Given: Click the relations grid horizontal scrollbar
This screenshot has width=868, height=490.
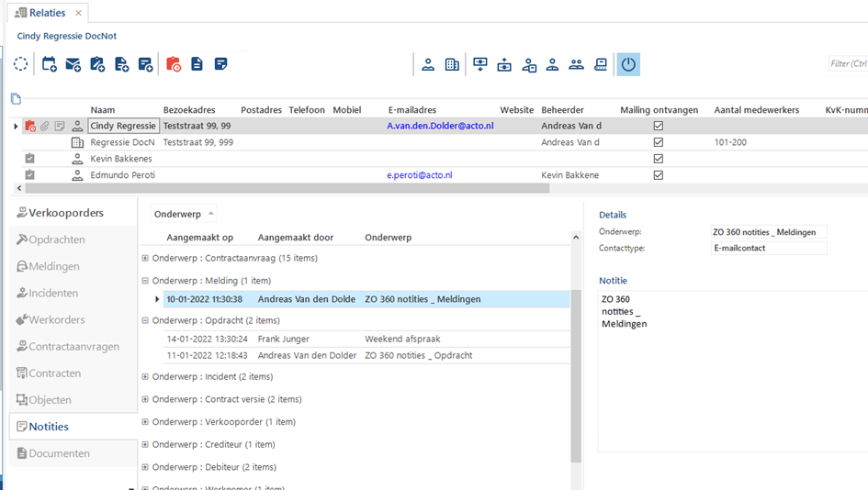Looking at the screenshot, I should [287, 189].
